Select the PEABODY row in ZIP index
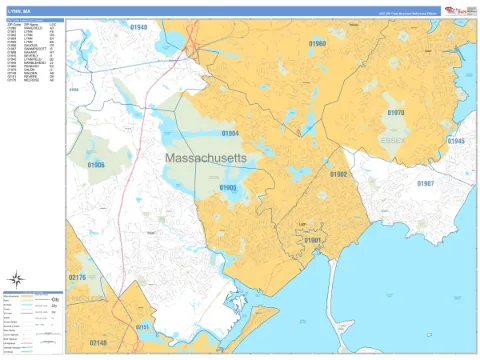The width and height of the screenshot is (480, 360). [x=31, y=66]
